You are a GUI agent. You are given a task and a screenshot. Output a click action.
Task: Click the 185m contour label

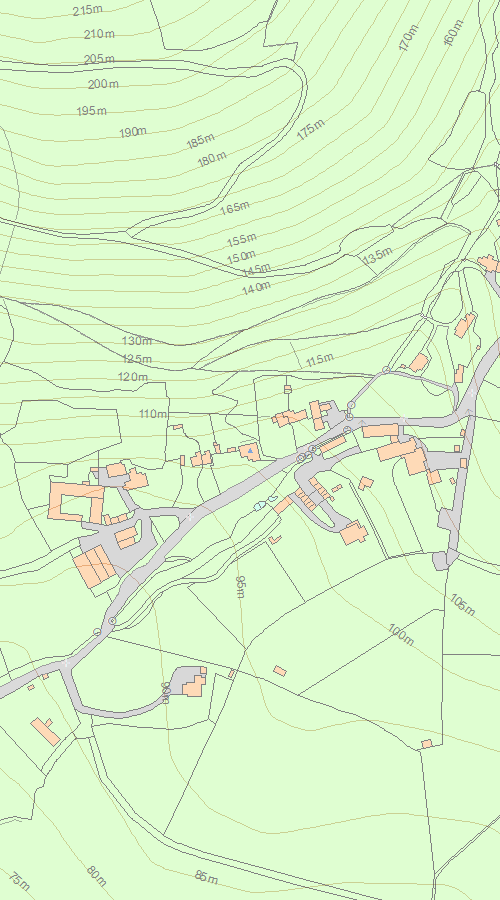pos(201,141)
